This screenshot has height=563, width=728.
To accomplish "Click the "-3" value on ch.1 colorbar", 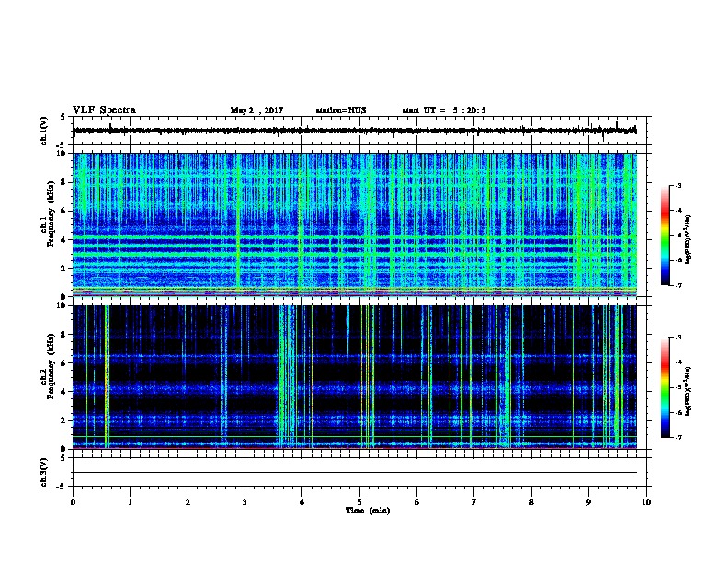I will [x=678, y=186].
